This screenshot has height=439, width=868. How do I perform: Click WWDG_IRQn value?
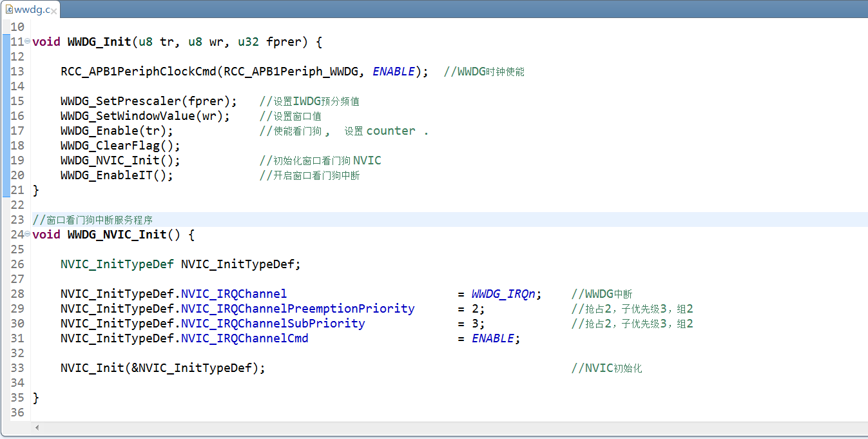(503, 294)
